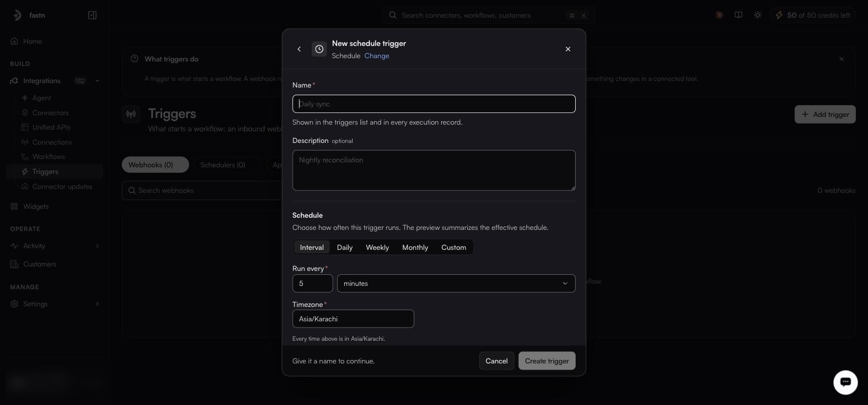Click the Asia/Karachi timezone field

pyautogui.click(x=353, y=319)
